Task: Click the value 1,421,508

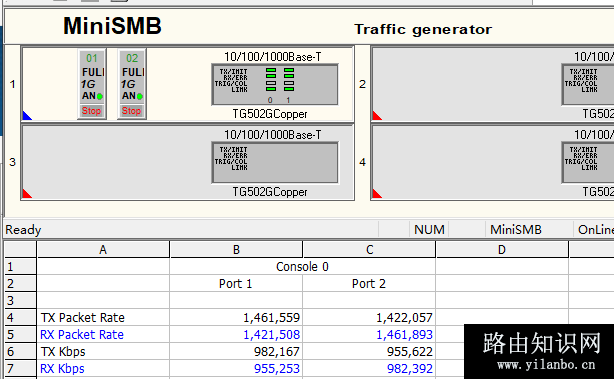Action: 271,334
